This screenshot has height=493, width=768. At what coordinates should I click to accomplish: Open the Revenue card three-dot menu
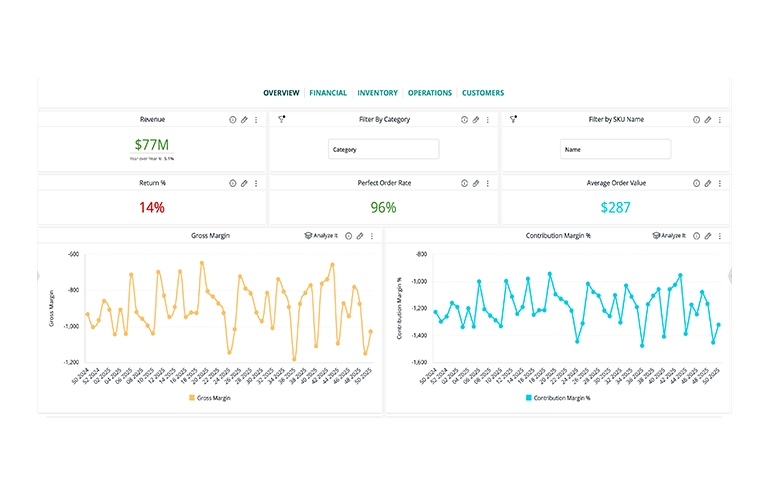click(x=256, y=119)
